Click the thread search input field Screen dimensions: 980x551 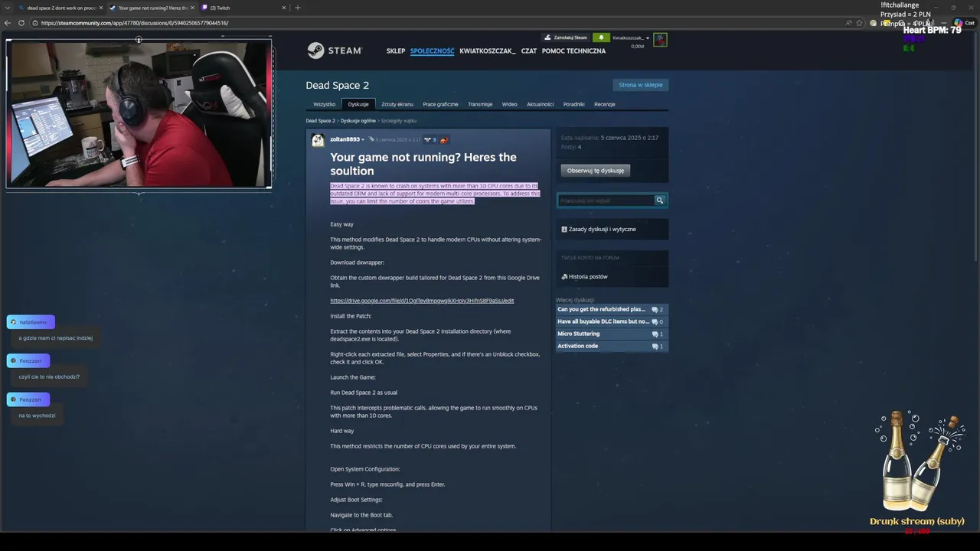[x=606, y=201]
